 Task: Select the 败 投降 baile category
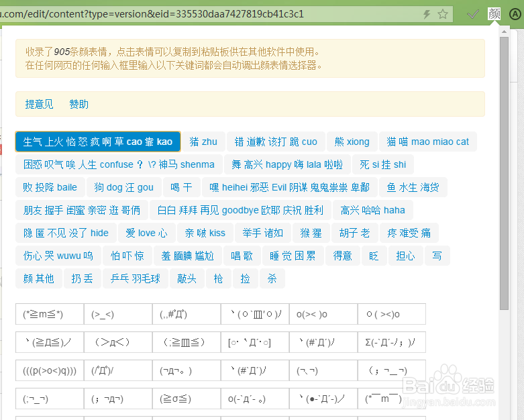(50, 187)
